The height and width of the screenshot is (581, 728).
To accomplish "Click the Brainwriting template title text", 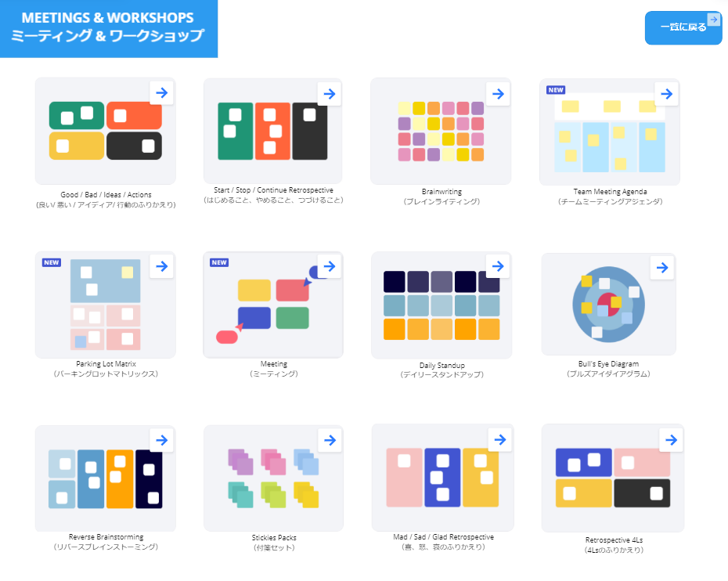I will tap(441, 191).
